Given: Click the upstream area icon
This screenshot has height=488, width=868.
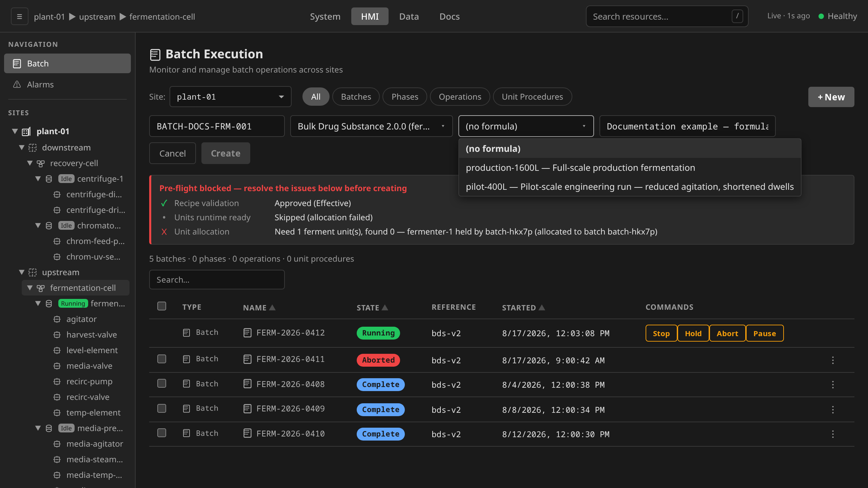Looking at the screenshot, I should pyautogui.click(x=33, y=272).
